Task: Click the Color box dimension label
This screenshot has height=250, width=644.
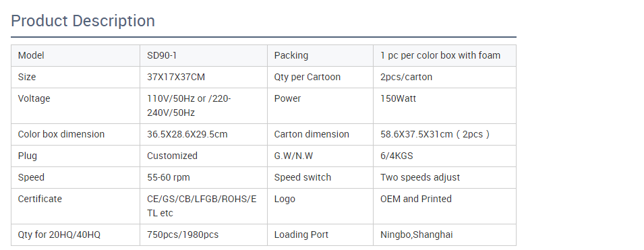Action: [61, 134]
